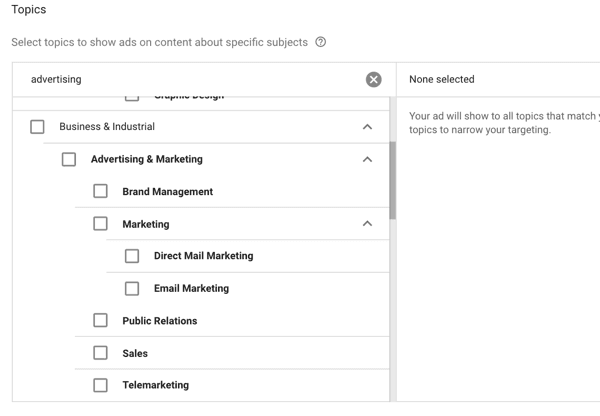This screenshot has width=600, height=416.
Task: Tick the Email Marketing checkbox
Action: tap(132, 288)
